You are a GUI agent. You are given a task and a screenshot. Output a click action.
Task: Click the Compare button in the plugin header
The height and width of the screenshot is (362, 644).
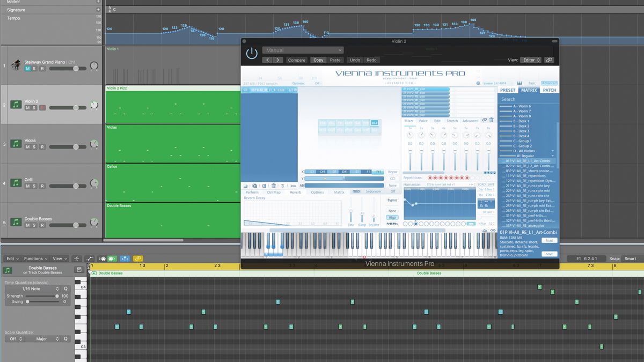coord(297,60)
